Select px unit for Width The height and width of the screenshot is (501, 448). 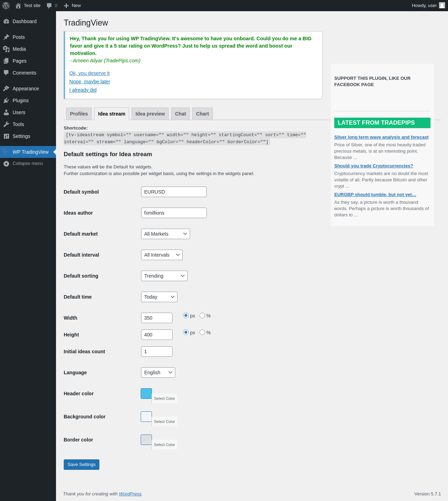tap(186, 315)
